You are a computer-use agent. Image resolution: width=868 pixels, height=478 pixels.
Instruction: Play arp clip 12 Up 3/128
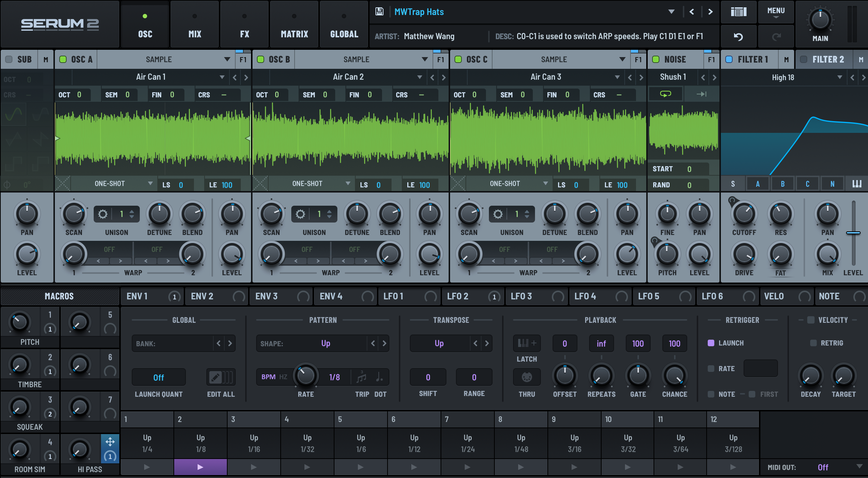coord(733,467)
